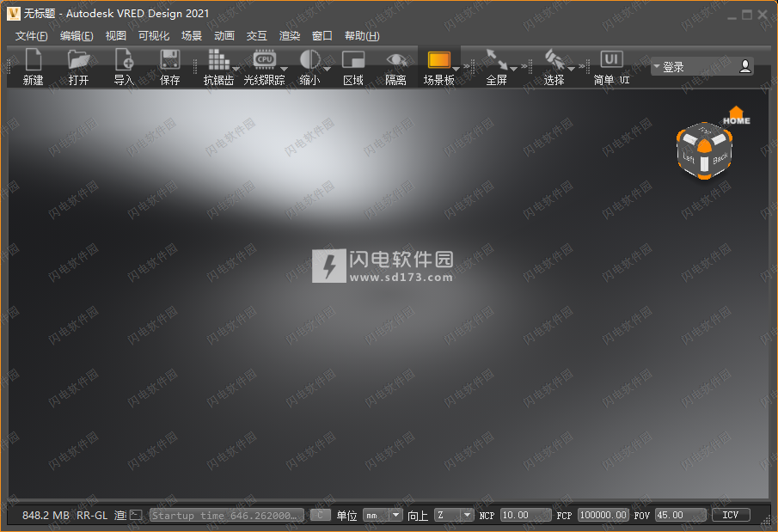Expand the toolbar overflow chevron after 场景板
This screenshot has width=778, height=532.
(467, 65)
